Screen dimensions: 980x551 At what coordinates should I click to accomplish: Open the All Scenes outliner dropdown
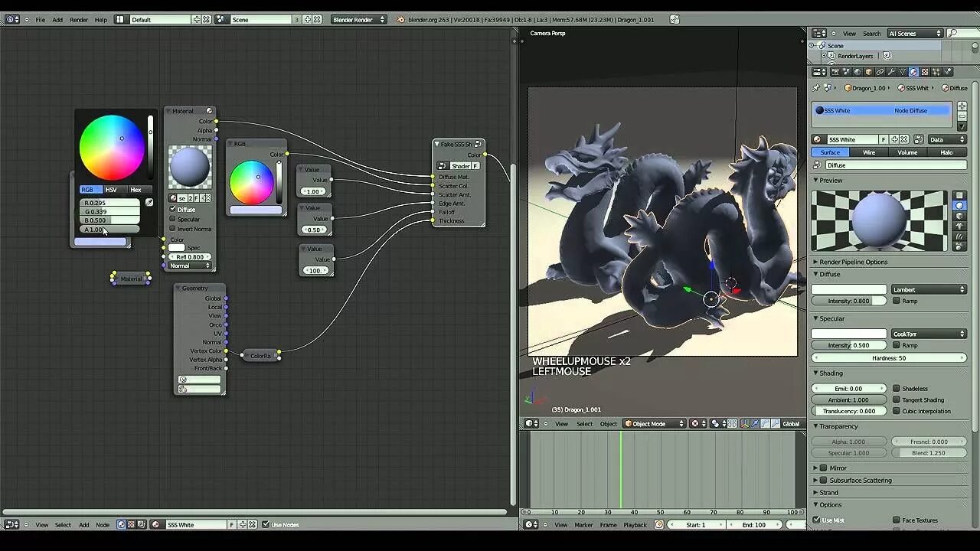point(915,33)
